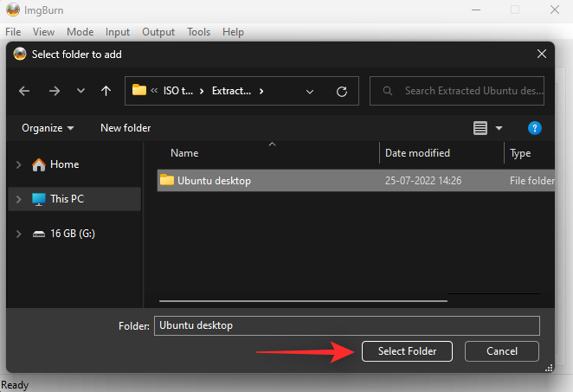Go back using the left arrow

24,91
